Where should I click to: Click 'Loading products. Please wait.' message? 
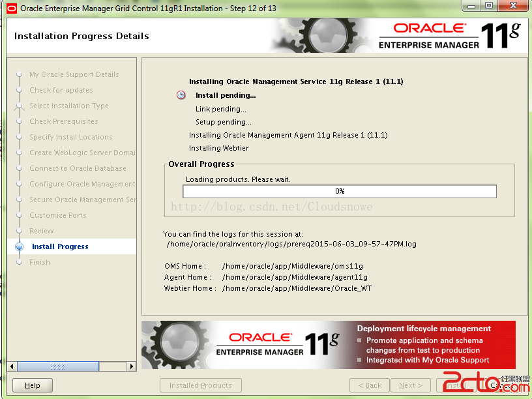tap(238, 179)
